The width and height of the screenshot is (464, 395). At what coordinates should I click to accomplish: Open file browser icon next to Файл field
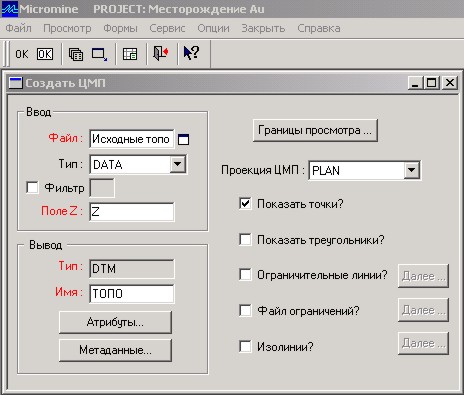tap(183, 139)
